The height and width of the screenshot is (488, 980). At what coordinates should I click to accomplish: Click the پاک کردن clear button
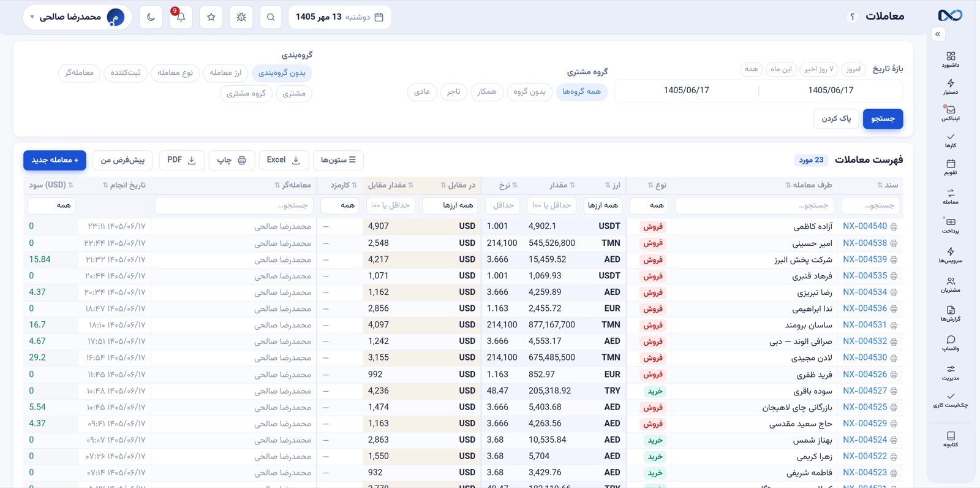836,119
